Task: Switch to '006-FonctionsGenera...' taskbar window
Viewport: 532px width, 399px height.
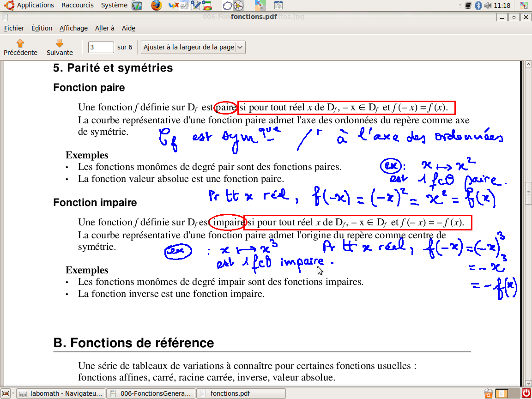Action: (x=151, y=393)
